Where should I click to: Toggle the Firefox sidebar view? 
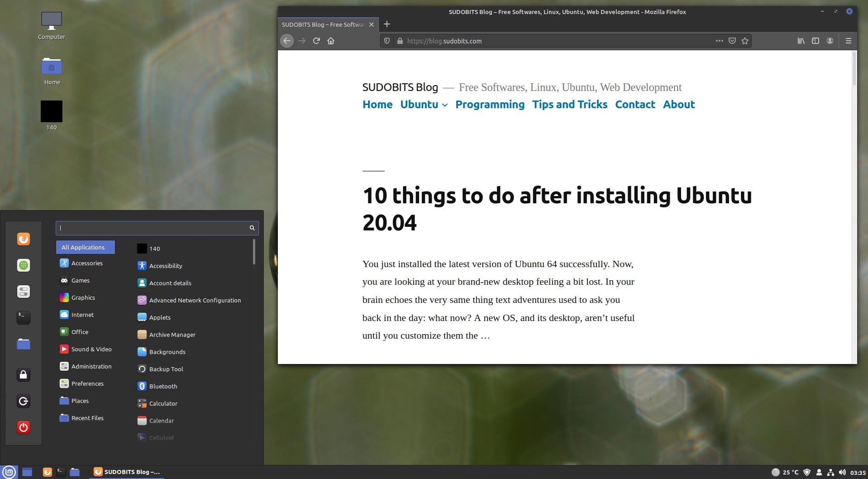816,41
